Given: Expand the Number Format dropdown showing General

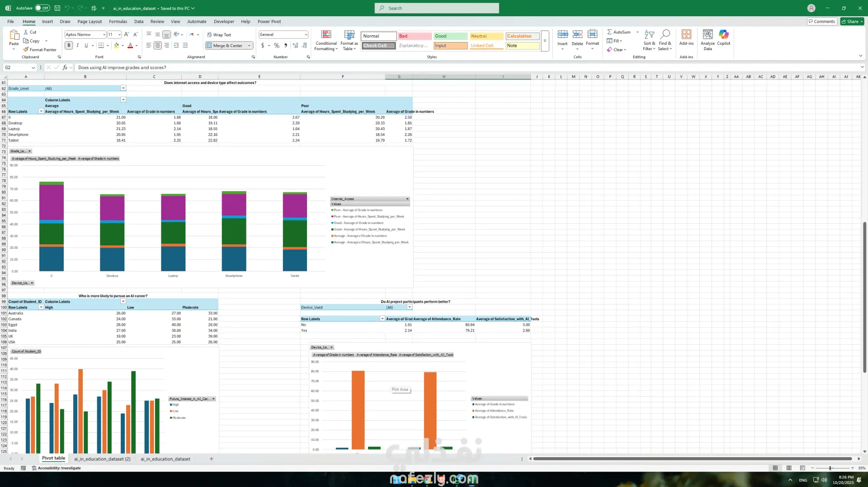Looking at the screenshot, I should tap(306, 35).
